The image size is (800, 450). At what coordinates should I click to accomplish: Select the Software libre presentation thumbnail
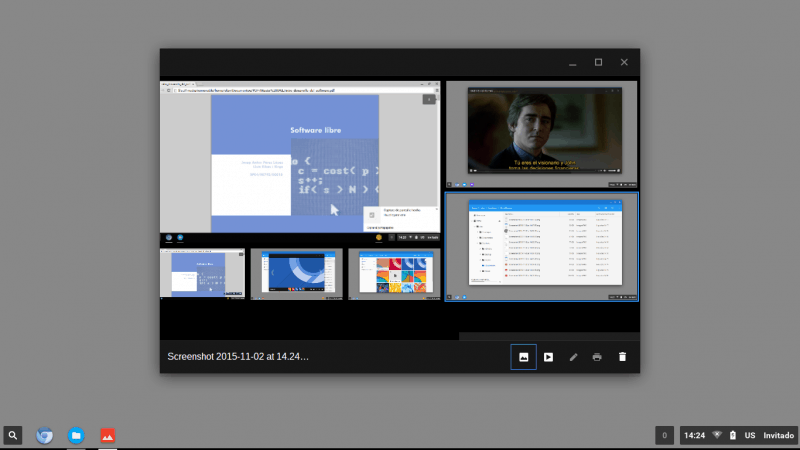[x=300, y=162]
